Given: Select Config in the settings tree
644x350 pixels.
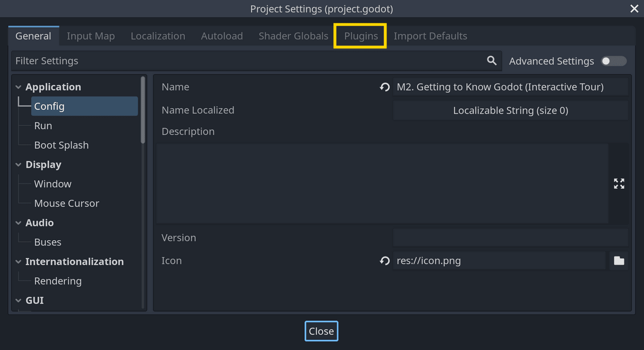Looking at the screenshot, I should 84,106.
